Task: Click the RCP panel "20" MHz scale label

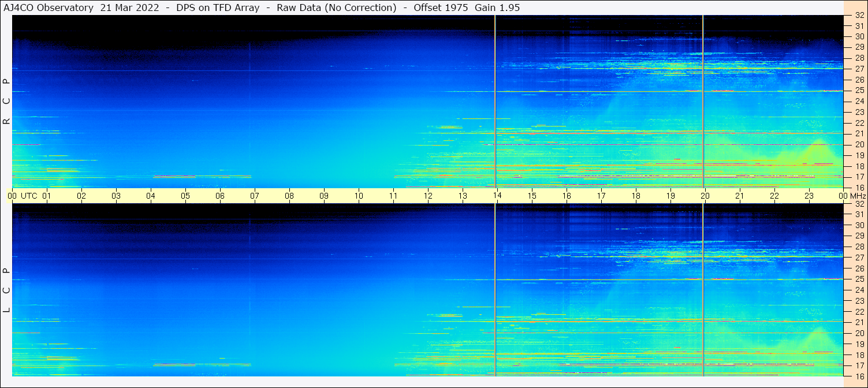Action: pos(859,144)
